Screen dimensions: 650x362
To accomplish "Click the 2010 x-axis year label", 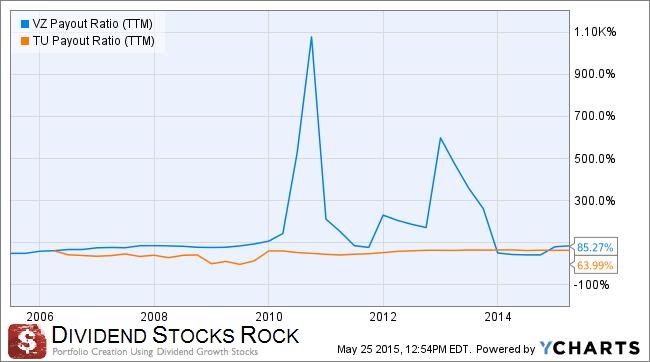I will (269, 317).
